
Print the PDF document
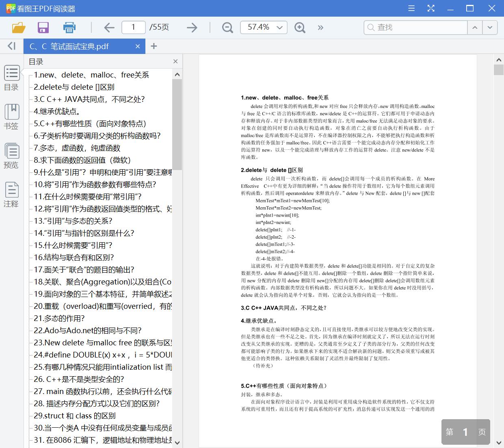pos(69,27)
